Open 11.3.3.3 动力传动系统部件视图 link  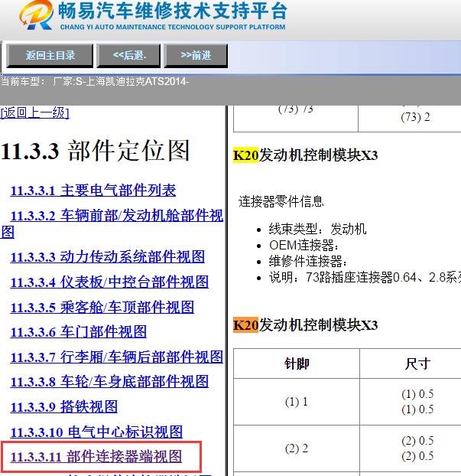(108, 257)
